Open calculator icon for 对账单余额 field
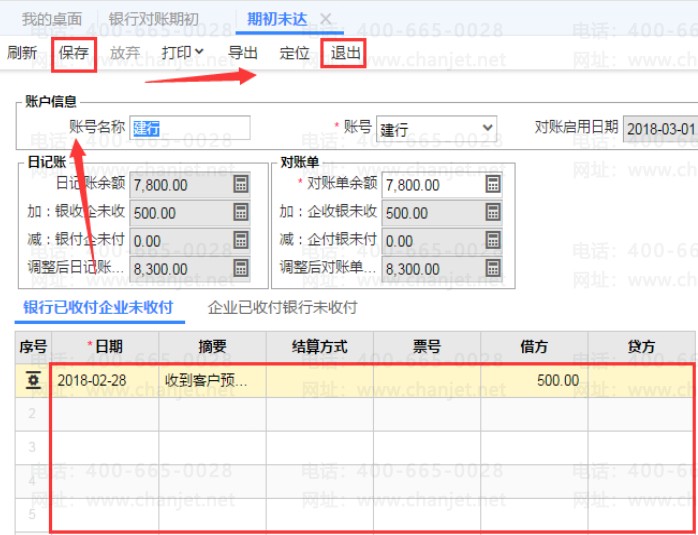698x535 pixels. pyautogui.click(x=493, y=184)
